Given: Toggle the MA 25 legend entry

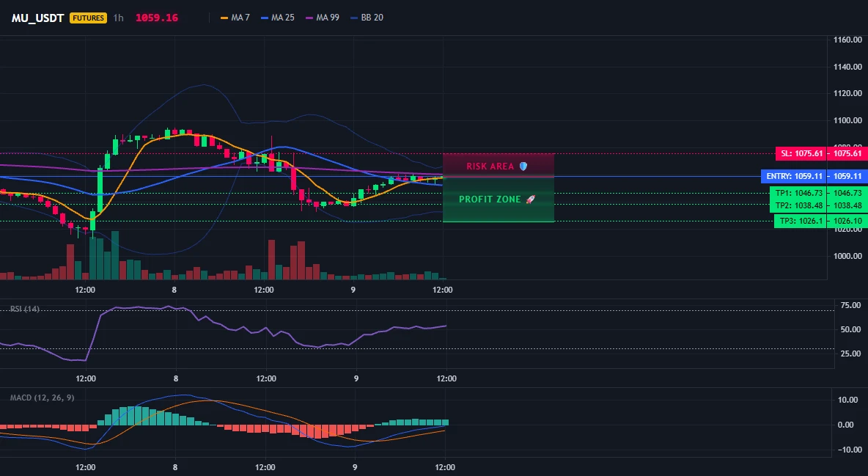Looking at the screenshot, I should (278, 18).
